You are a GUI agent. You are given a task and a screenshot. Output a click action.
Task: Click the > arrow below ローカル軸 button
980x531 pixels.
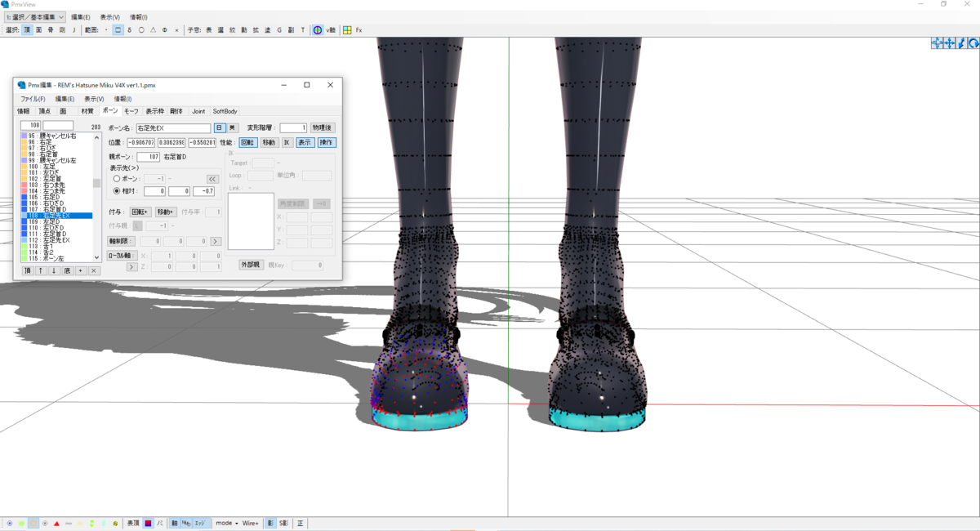(131, 267)
